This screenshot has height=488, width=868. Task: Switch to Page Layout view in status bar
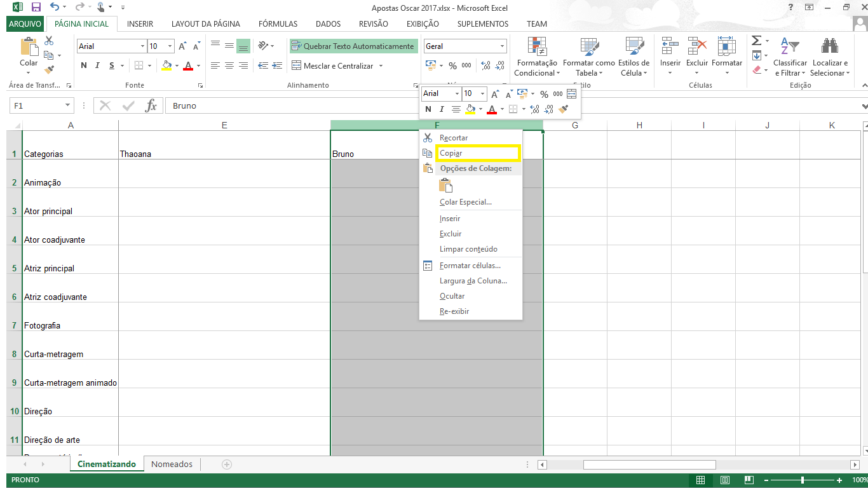coord(724,480)
